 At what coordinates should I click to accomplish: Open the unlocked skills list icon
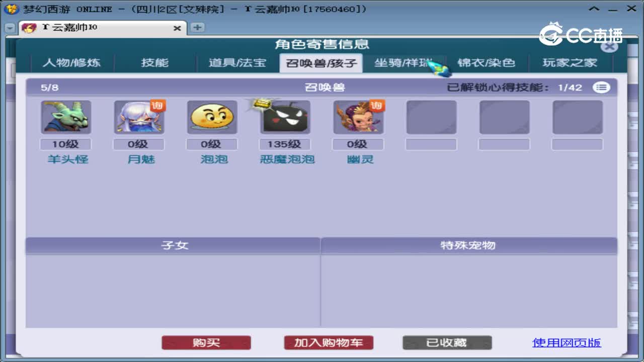pos(601,87)
